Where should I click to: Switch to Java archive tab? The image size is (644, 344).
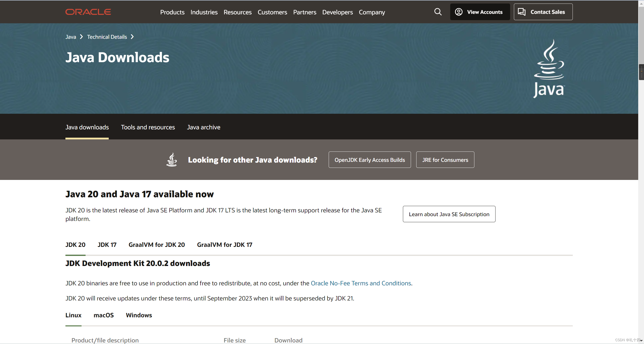(x=203, y=127)
